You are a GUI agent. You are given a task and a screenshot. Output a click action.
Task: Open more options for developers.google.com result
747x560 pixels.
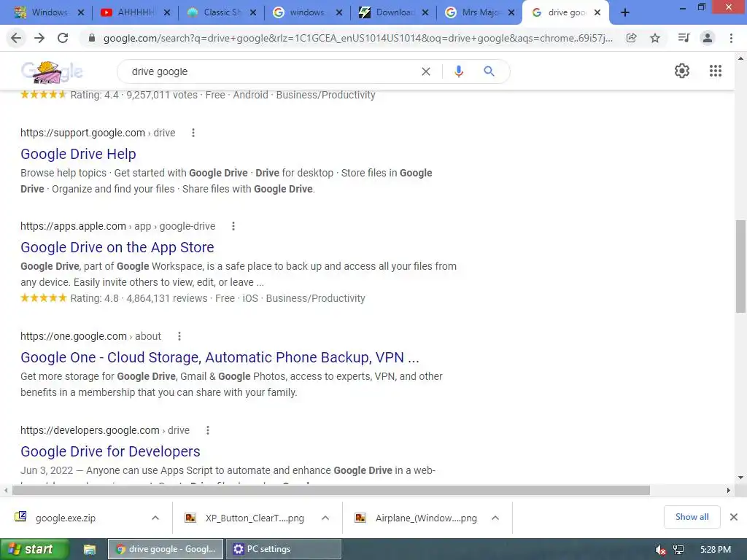(x=208, y=430)
